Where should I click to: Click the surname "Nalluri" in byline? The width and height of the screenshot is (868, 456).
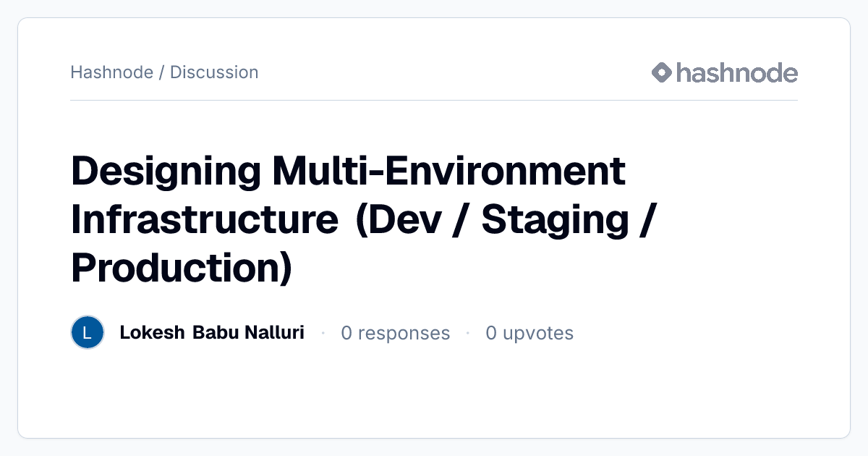pos(273,333)
